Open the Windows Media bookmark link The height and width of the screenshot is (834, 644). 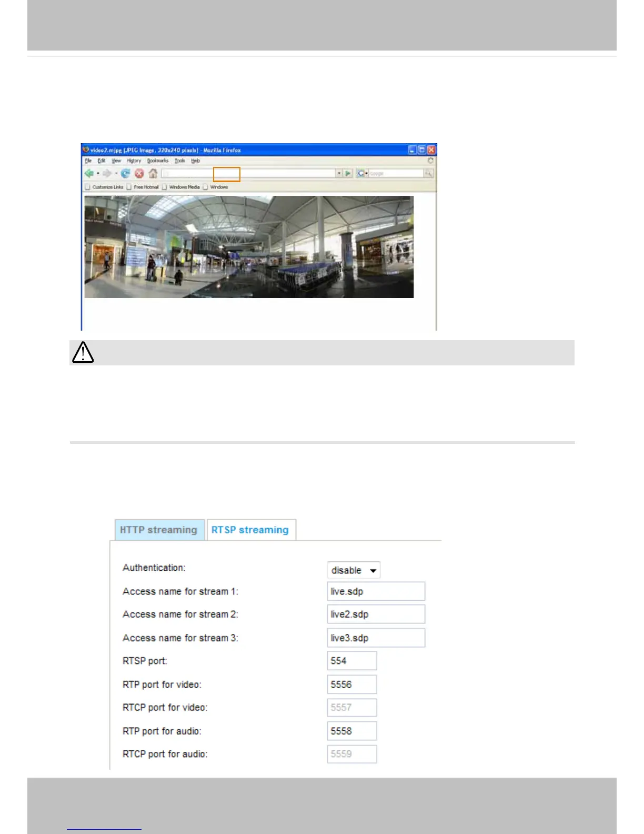tap(184, 187)
